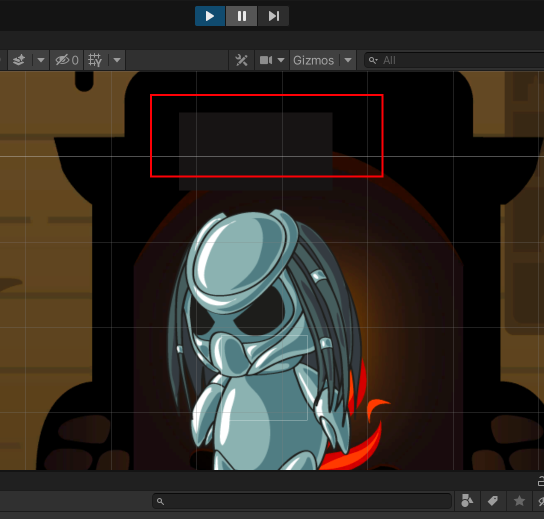Viewport: 544px width, 519px height.
Task: Open the scene camera settings dropdown
Action: pos(281,60)
